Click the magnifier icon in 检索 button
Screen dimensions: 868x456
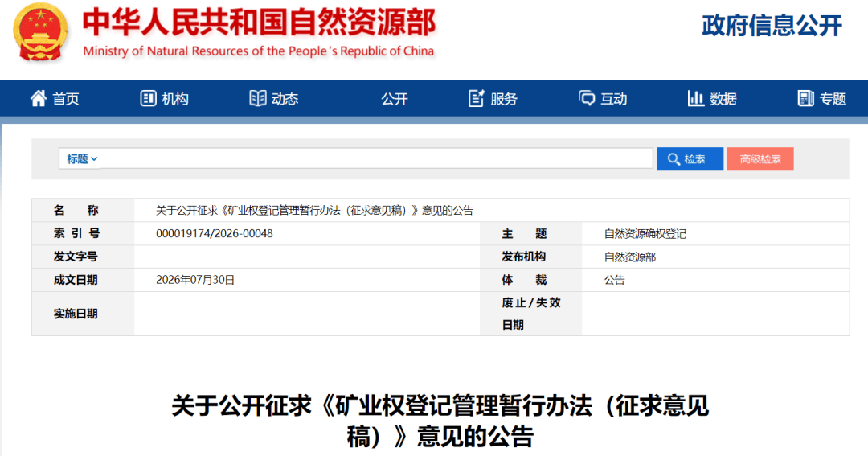[674, 159]
